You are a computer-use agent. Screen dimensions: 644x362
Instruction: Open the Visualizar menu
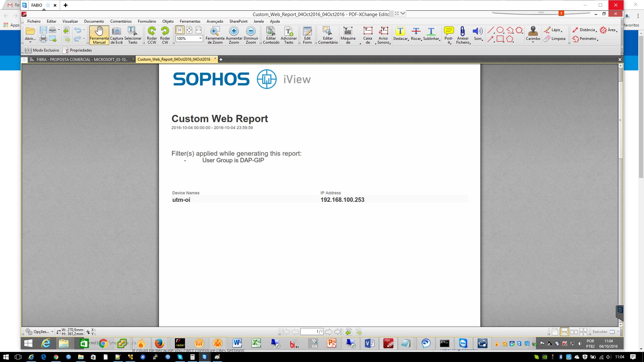click(x=70, y=21)
